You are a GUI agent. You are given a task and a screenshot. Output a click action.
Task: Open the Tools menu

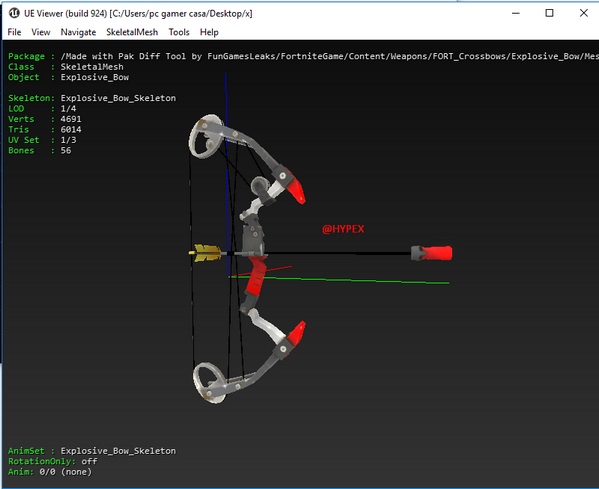tap(179, 32)
